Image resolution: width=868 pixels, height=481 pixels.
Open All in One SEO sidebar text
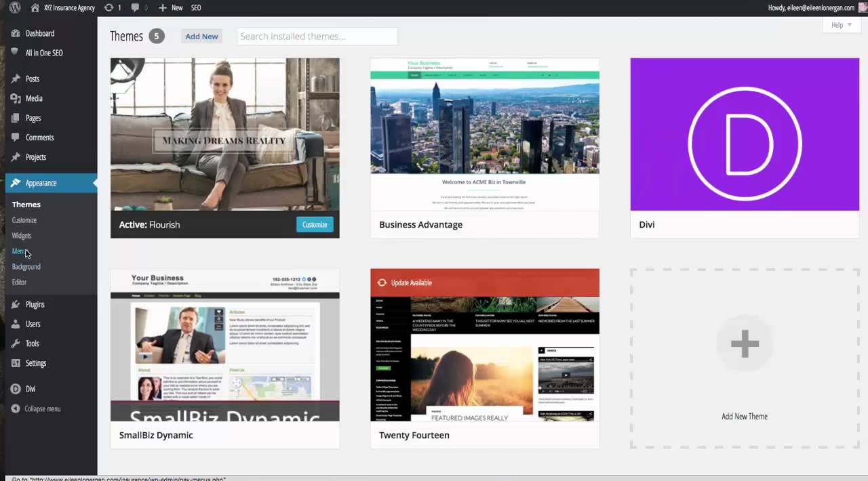coord(44,53)
